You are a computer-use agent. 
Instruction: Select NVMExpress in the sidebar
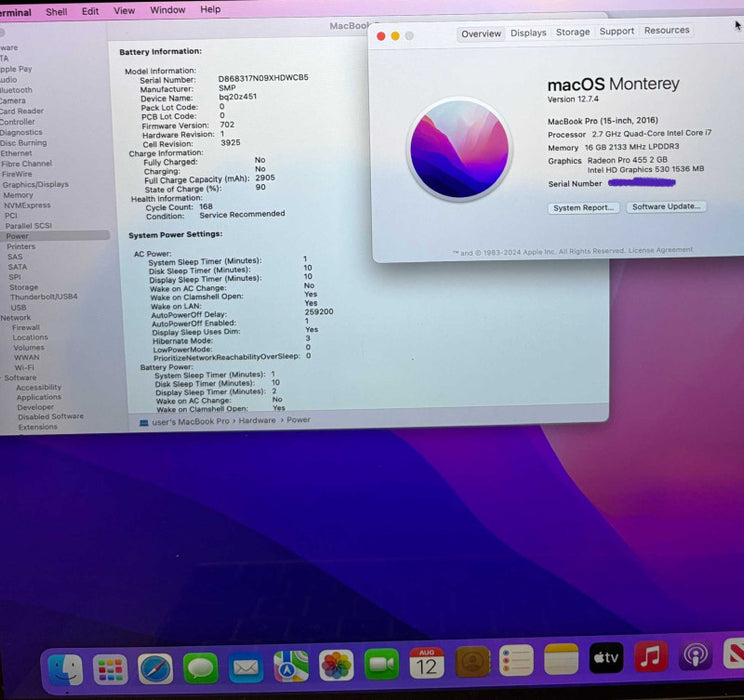point(27,205)
